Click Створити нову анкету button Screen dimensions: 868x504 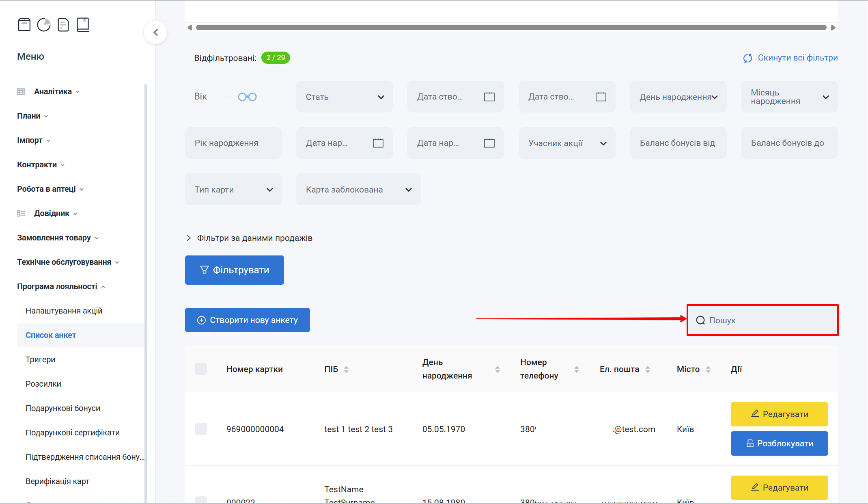click(247, 320)
